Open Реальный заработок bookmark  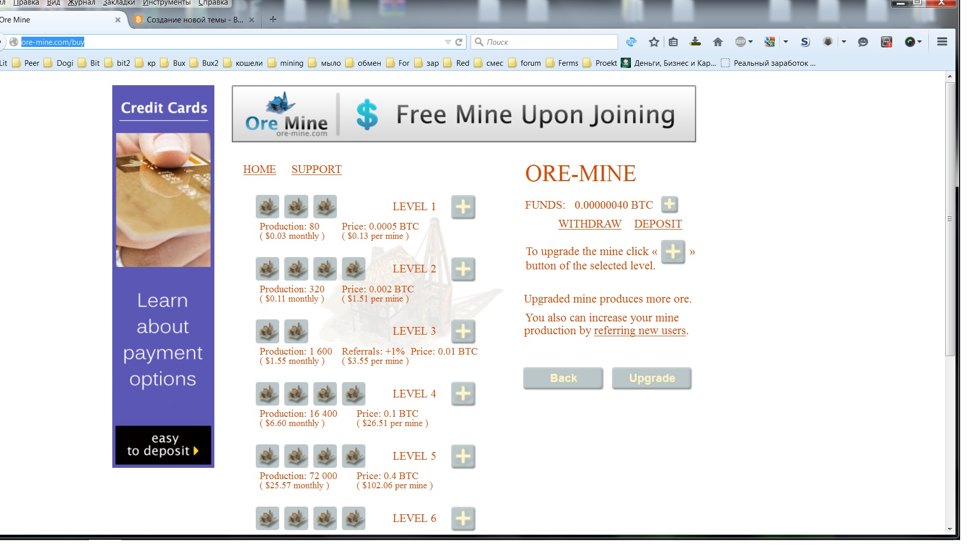pos(769,63)
